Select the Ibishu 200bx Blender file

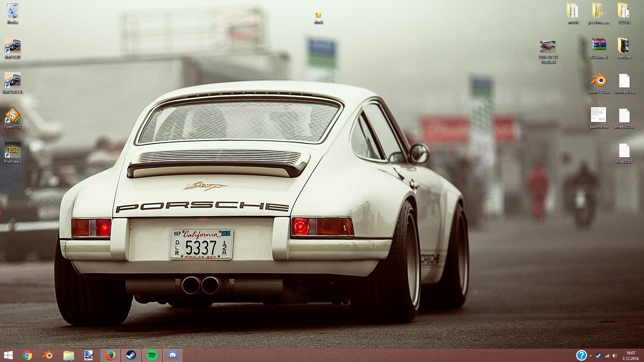pyautogui.click(x=599, y=83)
